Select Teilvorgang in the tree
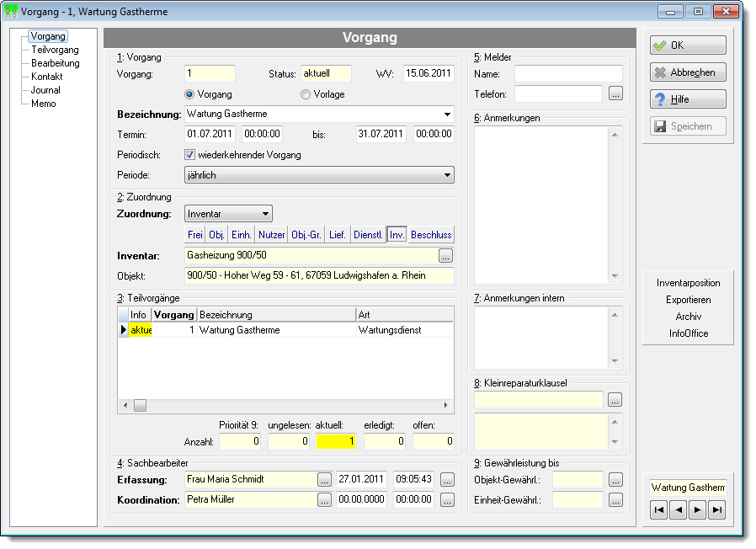The width and height of the screenshot is (756, 549). (55, 50)
